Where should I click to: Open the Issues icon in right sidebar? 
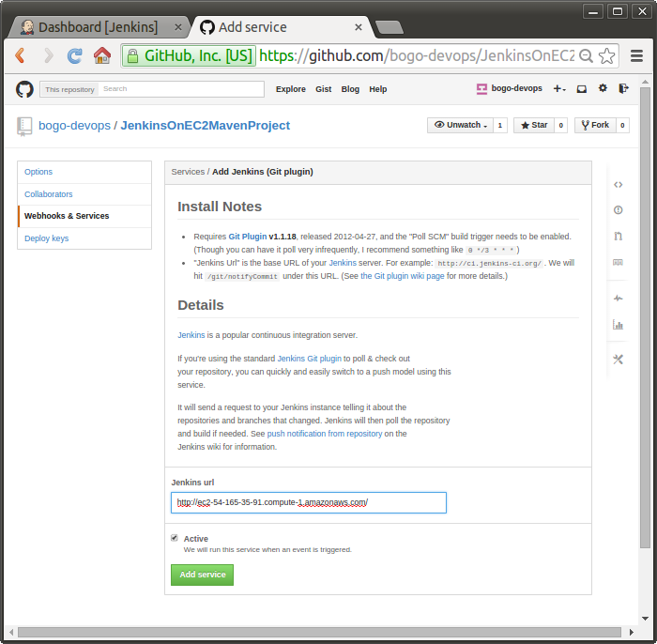618,210
